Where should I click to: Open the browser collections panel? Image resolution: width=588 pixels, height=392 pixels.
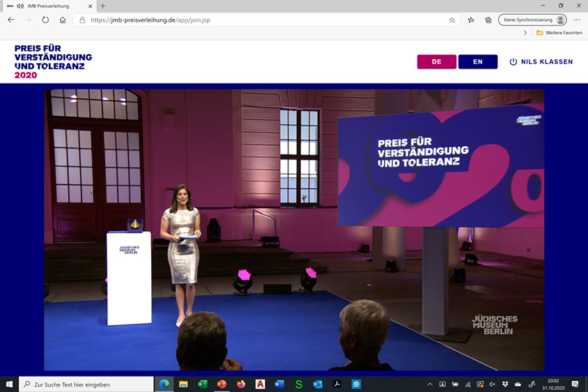click(x=488, y=20)
